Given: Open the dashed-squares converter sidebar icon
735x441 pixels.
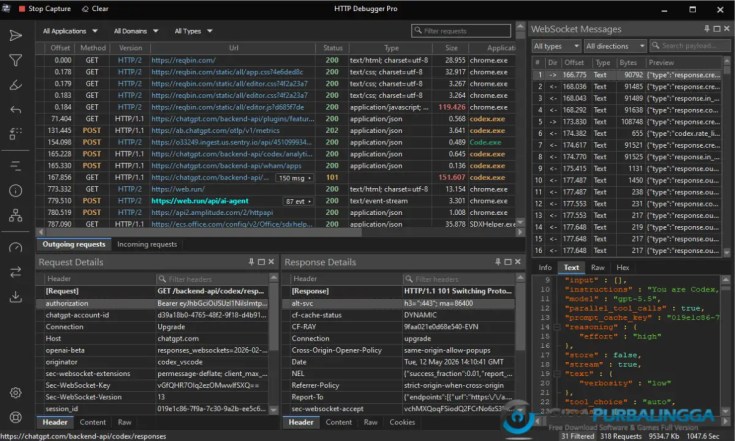Looking at the screenshot, I should [x=15, y=134].
